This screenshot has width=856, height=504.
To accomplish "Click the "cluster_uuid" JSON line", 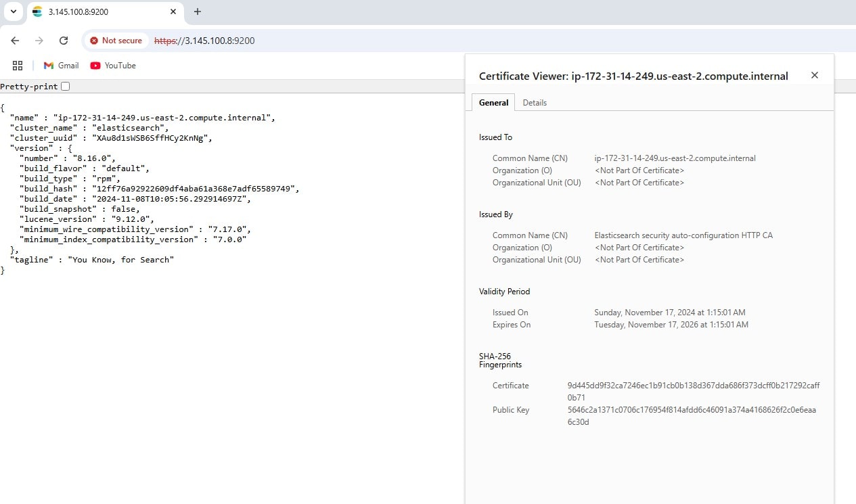I will pos(111,138).
